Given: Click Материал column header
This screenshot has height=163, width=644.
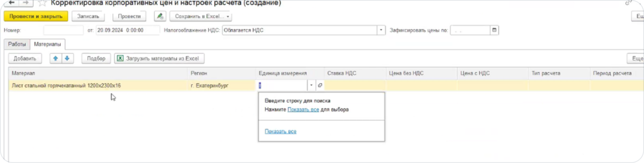Looking at the screenshot, I should [98, 73].
